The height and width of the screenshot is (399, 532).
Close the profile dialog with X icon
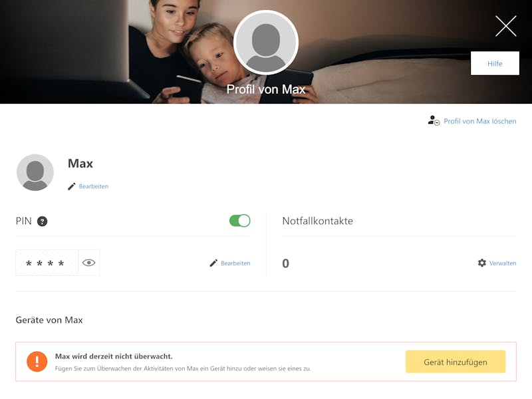click(x=505, y=26)
